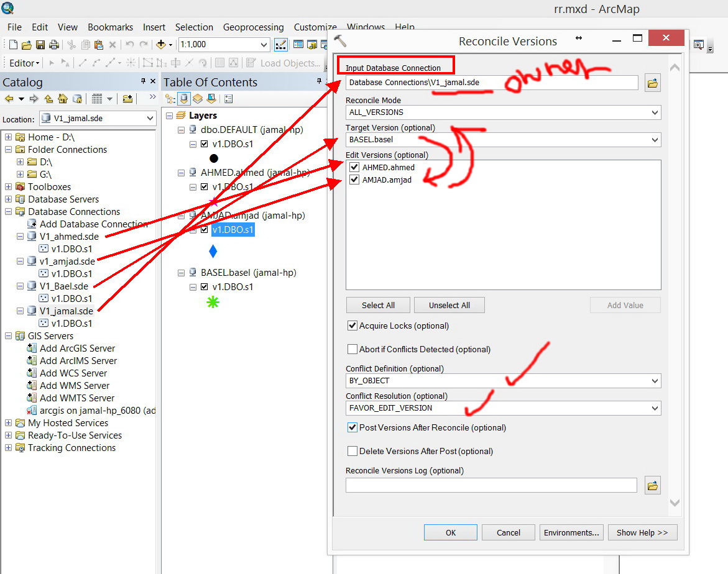Go forward in the Catalog panel
Image resolution: width=728 pixels, height=574 pixels.
pyautogui.click(x=34, y=99)
